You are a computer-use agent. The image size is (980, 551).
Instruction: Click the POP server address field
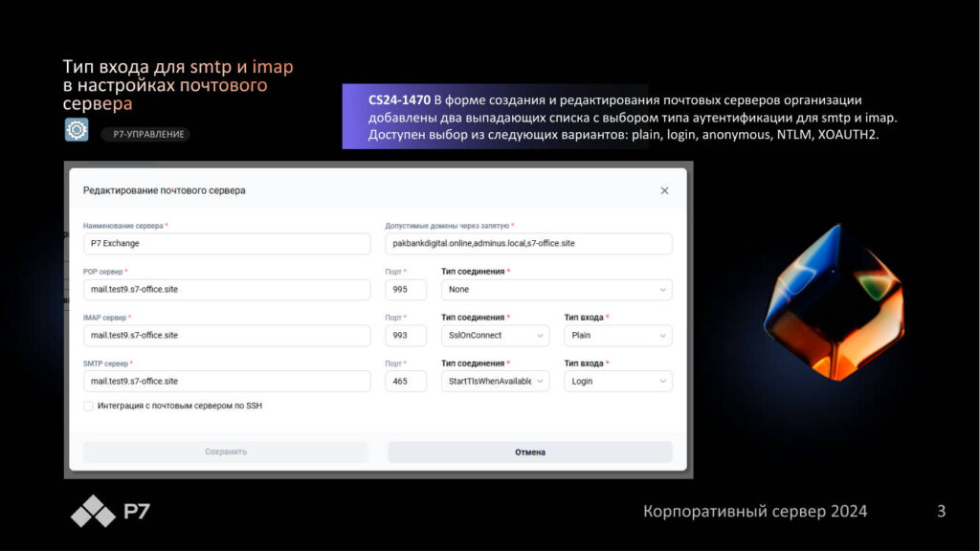[x=226, y=290]
